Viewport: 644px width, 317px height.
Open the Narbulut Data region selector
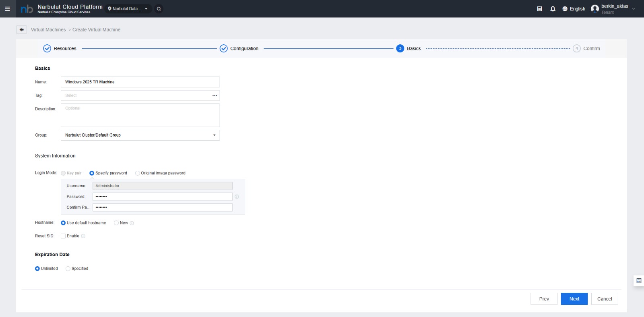pyautogui.click(x=128, y=8)
